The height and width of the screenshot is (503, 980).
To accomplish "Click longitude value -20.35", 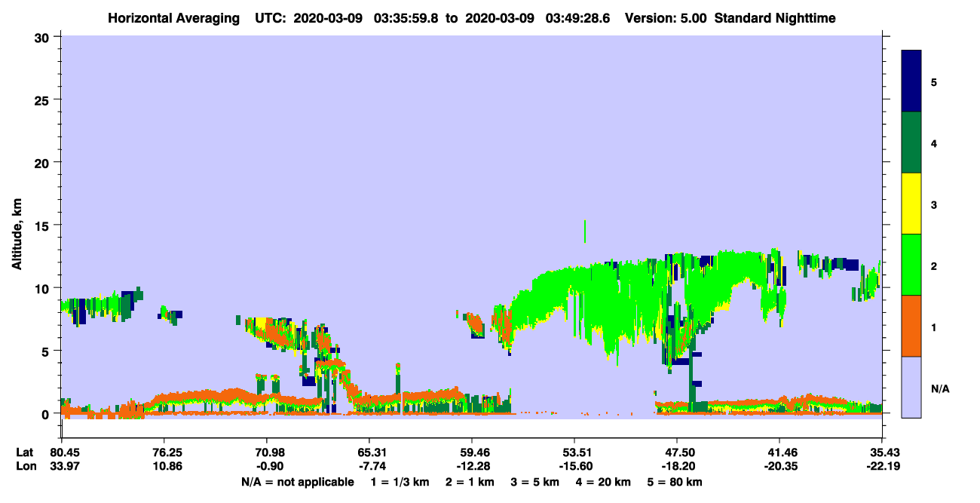I will click(779, 466).
